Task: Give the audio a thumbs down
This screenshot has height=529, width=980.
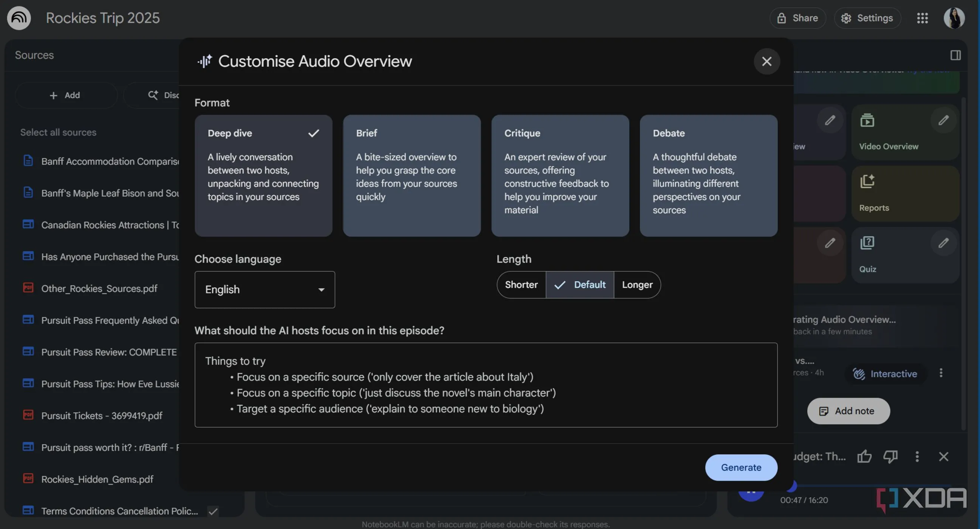Action: [x=890, y=456]
